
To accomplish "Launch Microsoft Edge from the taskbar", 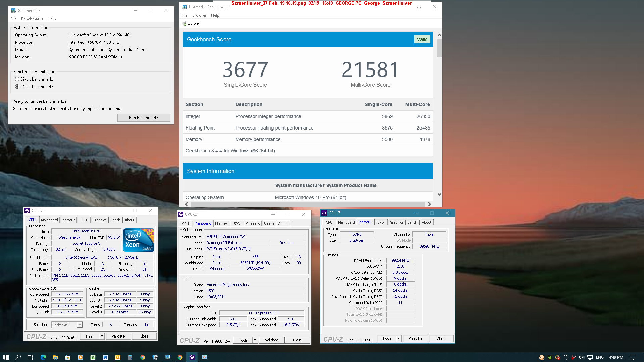I will point(43,357).
